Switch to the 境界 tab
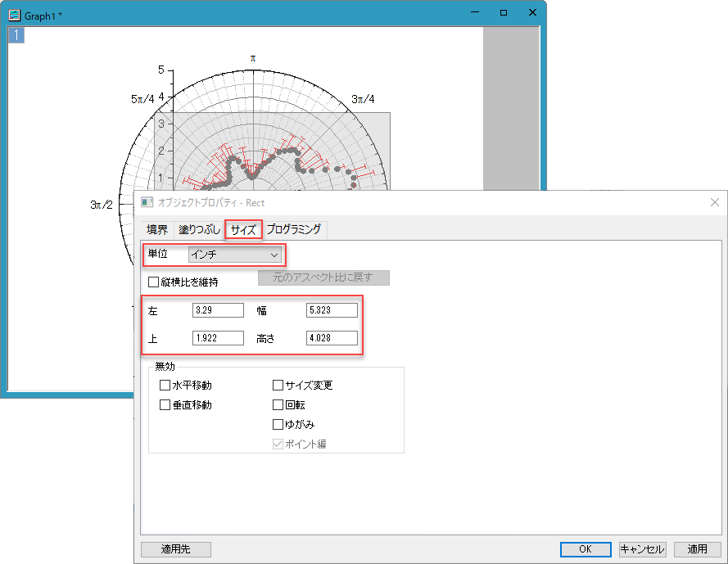 [157, 229]
